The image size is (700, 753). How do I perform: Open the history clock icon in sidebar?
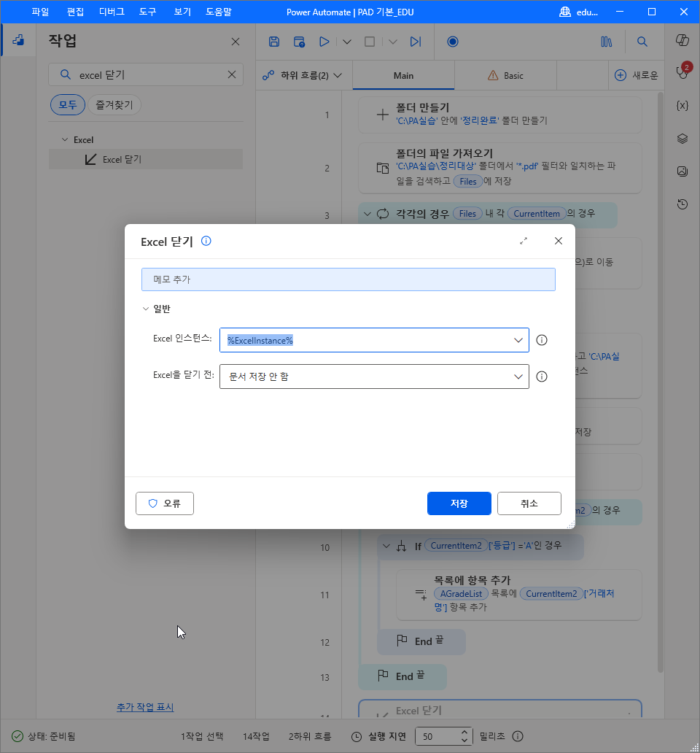(682, 204)
